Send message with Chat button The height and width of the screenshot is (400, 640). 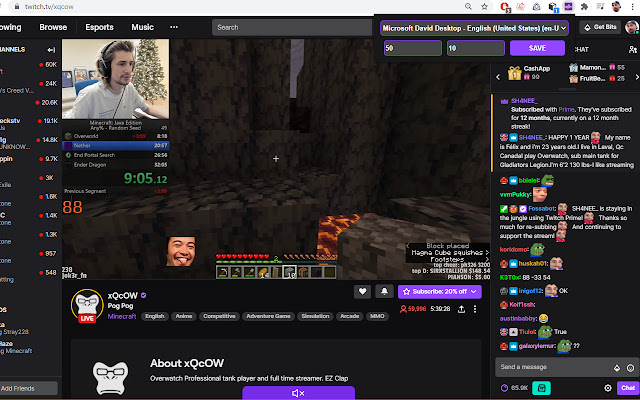click(x=628, y=388)
